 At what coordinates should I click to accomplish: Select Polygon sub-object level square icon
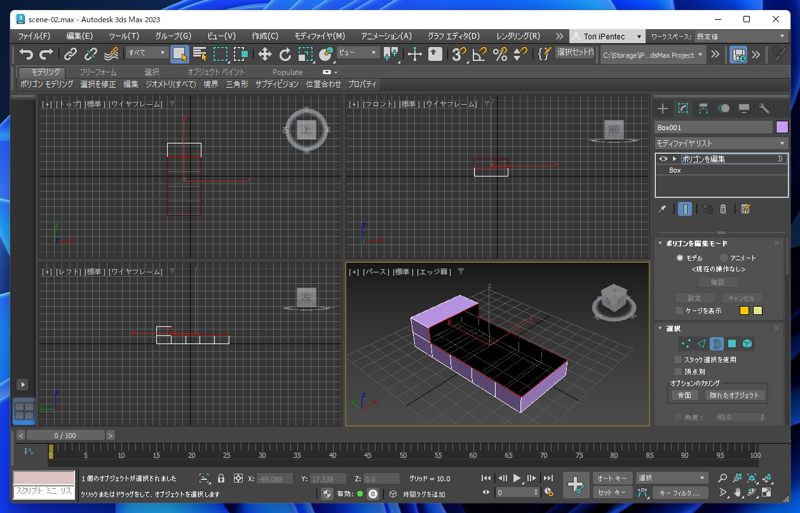coord(732,344)
